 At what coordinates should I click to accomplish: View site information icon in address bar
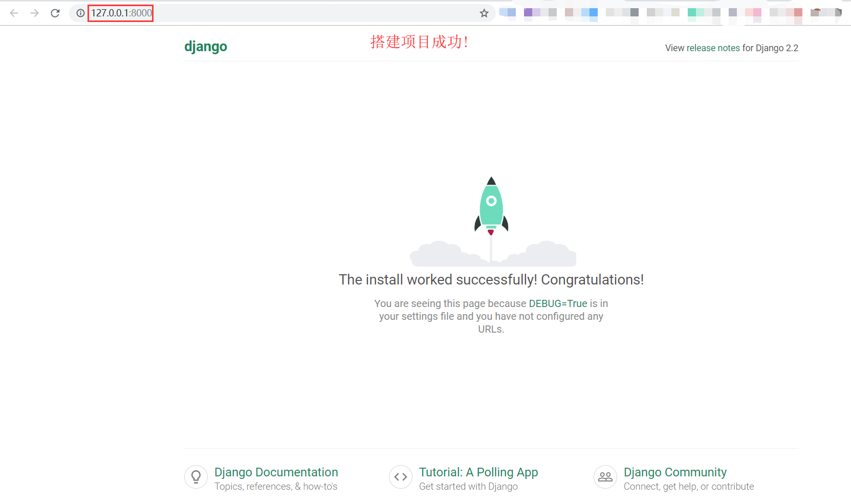(80, 13)
